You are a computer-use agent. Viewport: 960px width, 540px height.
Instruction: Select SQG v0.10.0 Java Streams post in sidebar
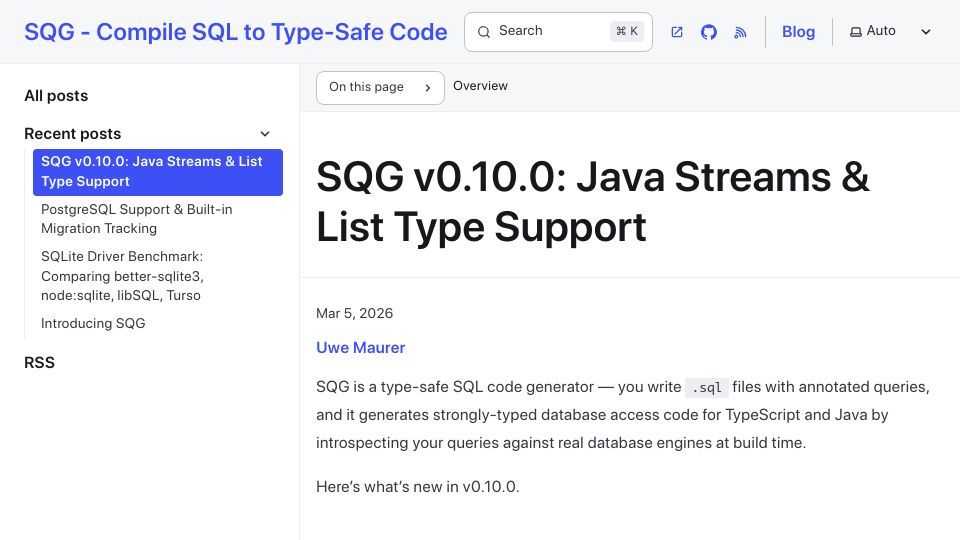tap(158, 172)
